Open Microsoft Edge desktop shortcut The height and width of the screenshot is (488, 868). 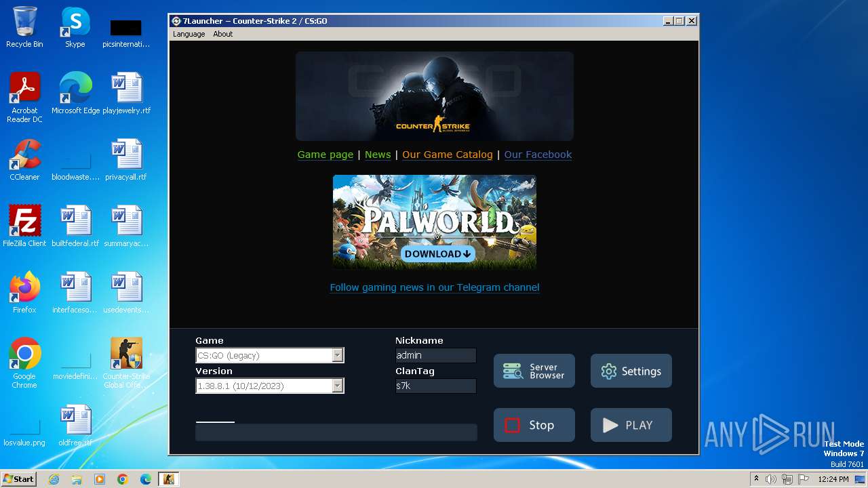click(x=75, y=94)
